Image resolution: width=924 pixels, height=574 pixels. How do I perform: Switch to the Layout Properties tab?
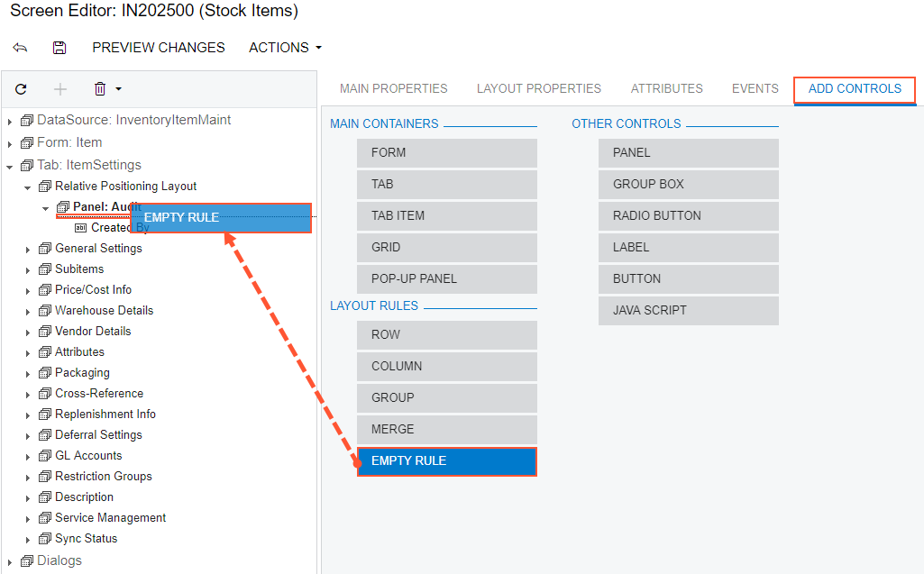539,88
